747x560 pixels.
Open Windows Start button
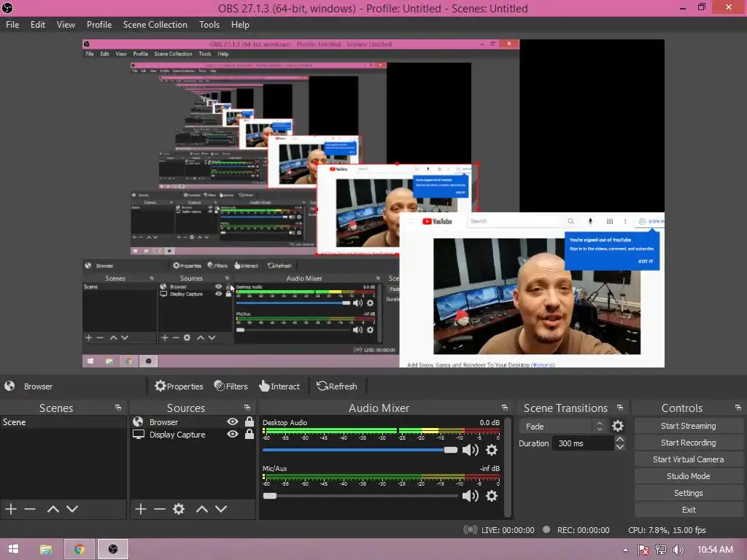(13, 549)
